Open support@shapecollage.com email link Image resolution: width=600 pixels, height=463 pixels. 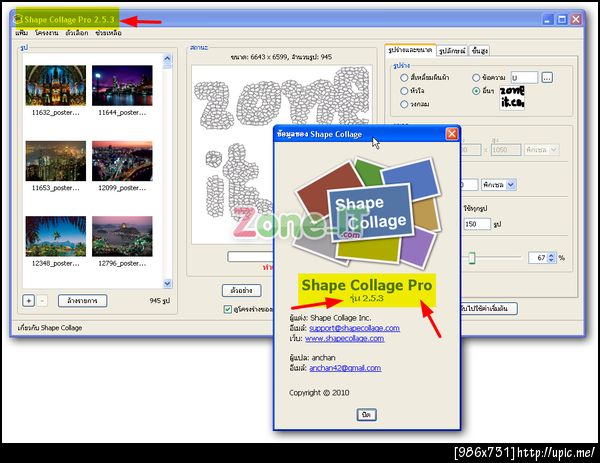tap(354, 328)
